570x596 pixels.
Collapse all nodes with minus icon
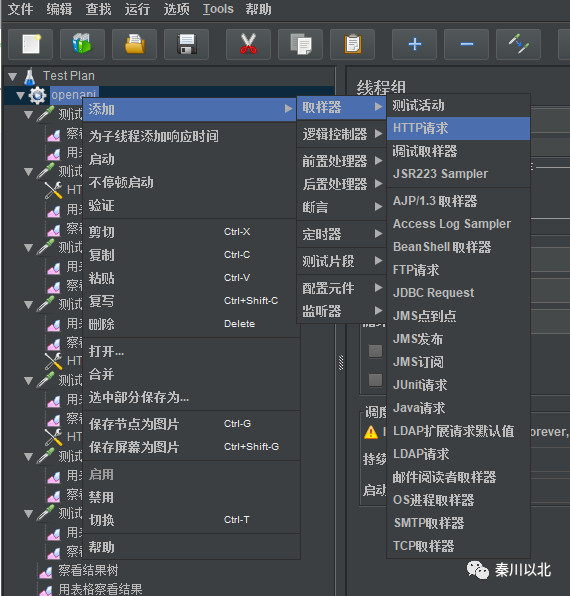466,44
